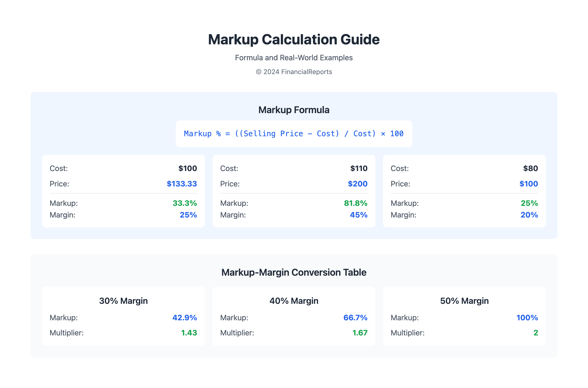Select the 50% Margin card title

[x=464, y=301]
